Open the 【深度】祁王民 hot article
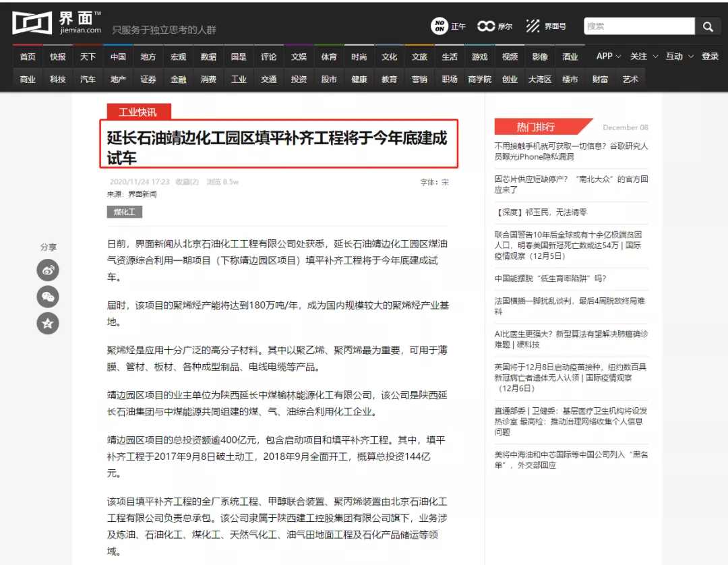 tap(541, 212)
